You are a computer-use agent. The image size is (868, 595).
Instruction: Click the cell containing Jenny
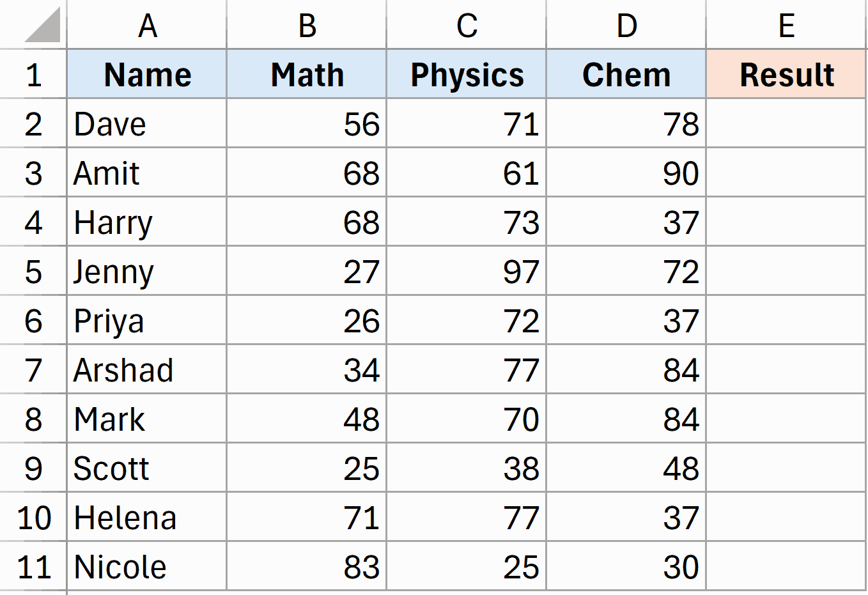(146, 271)
